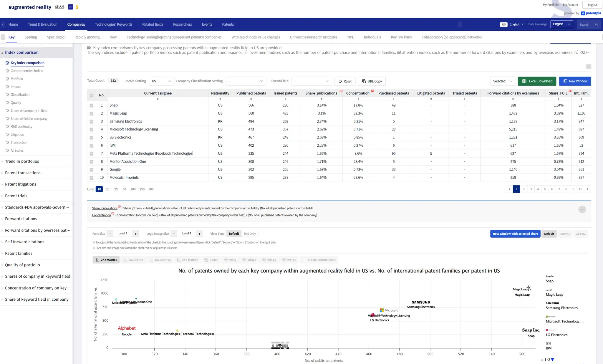The width and height of the screenshot is (603, 364).
Task: Check the Snap row checkbox
Action: pyautogui.click(x=92, y=105)
